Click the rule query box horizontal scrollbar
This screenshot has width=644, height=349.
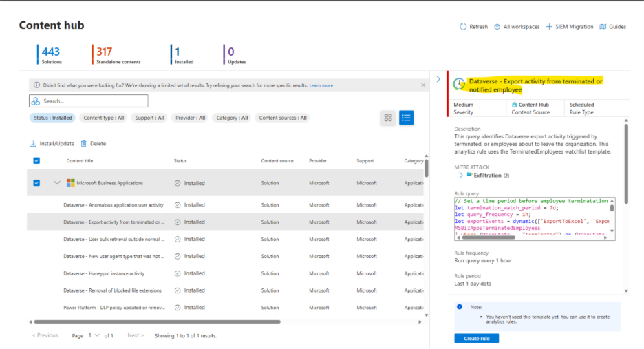click(x=489, y=237)
